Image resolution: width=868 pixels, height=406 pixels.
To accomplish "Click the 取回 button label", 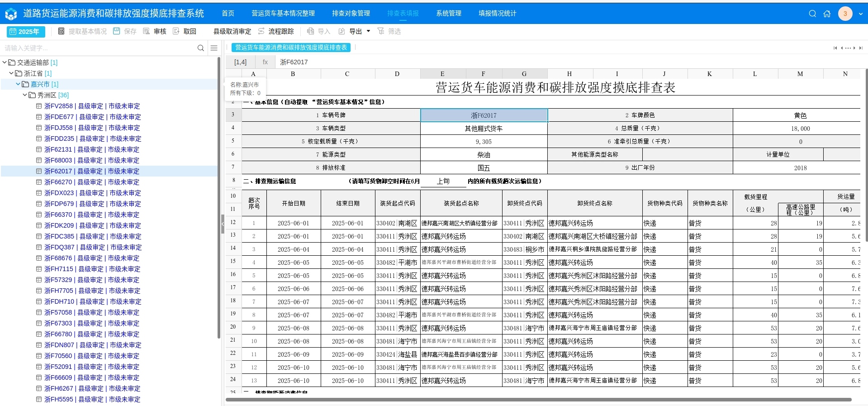I will (190, 31).
